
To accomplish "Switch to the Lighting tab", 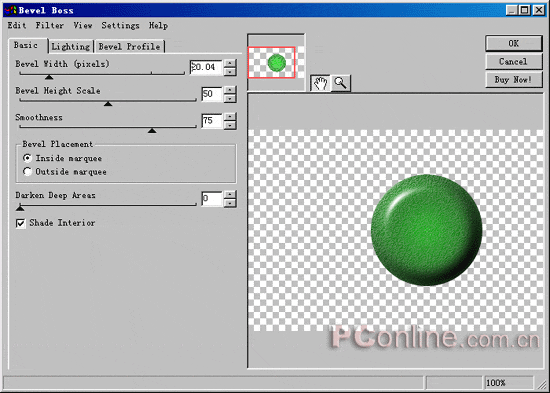I will point(71,47).
